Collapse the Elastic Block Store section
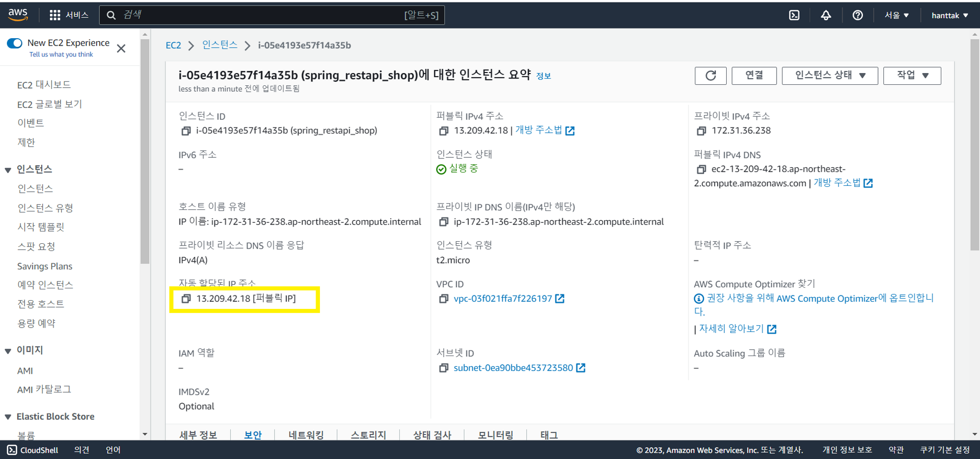The height and width of the screenshot is (459, 980). 8,417
